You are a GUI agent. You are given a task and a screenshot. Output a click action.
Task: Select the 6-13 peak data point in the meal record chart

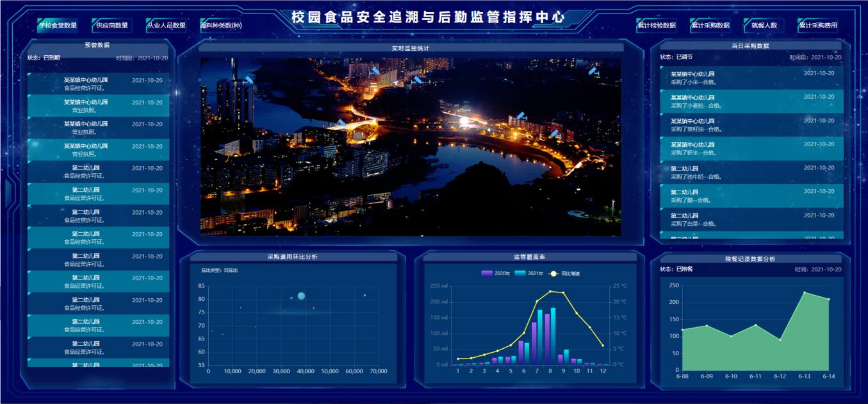pos(805,293)
